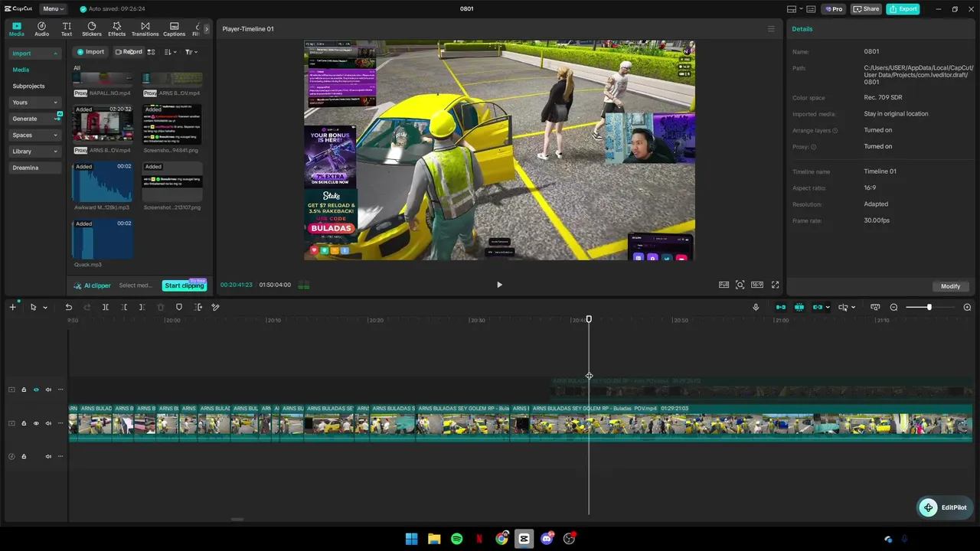
Task: Expand the Library section
Action: point(35,152)
